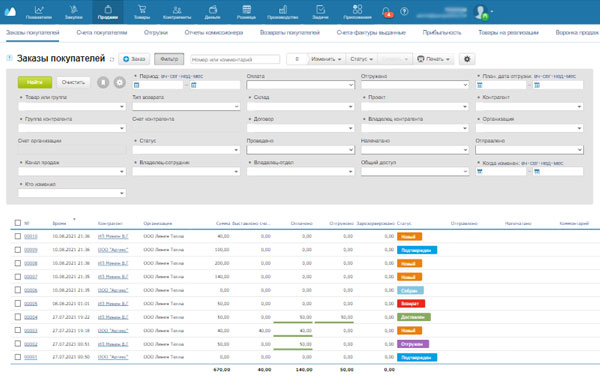
Task: Open Когда изменен start date calendar
Action: tap(479, 171)
